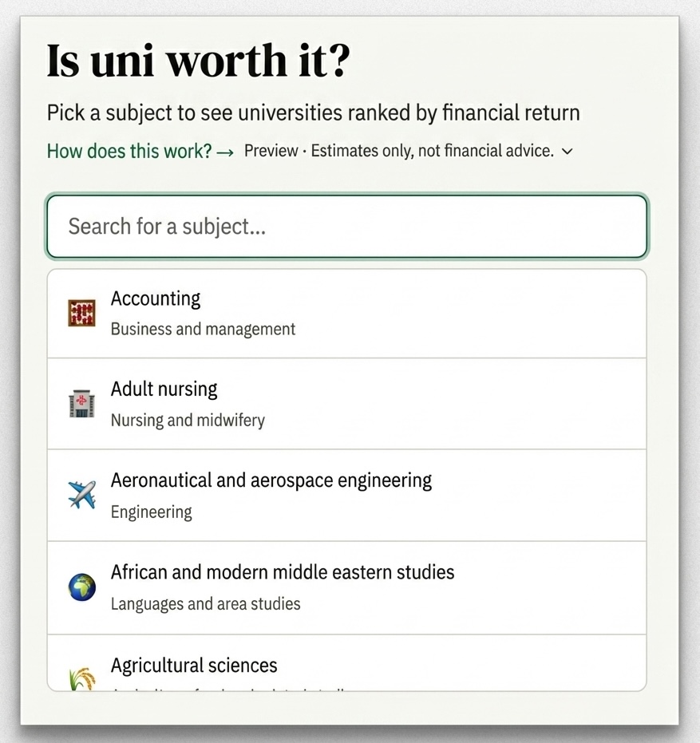Click the 'Search for a subject' input field

346,226
